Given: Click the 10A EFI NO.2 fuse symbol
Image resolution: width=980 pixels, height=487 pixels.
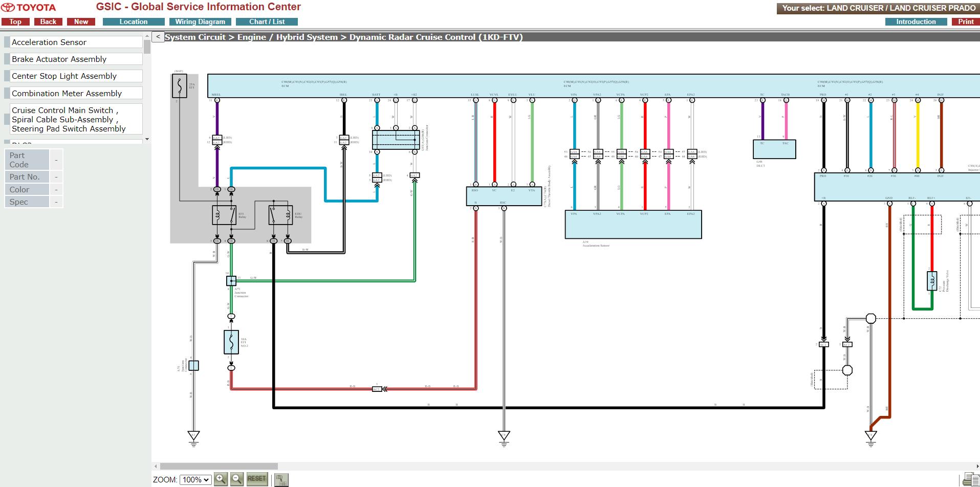Looking at the screenshot, I should point(231,342).
